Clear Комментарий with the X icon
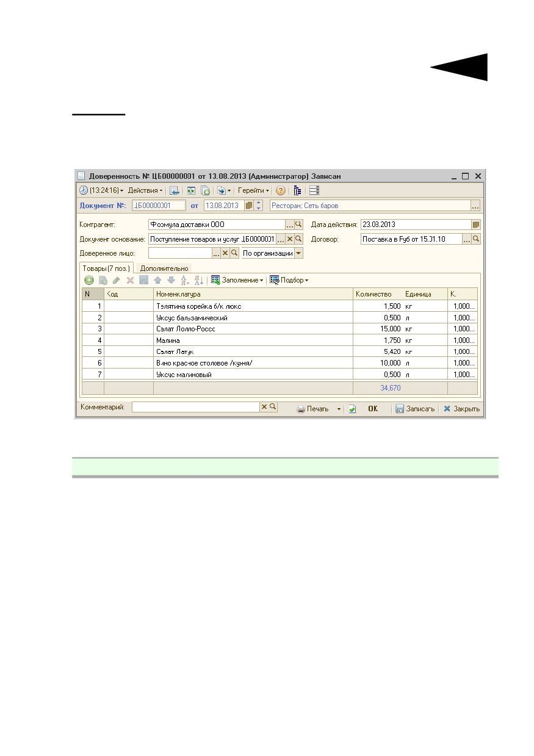 point(264,407)
